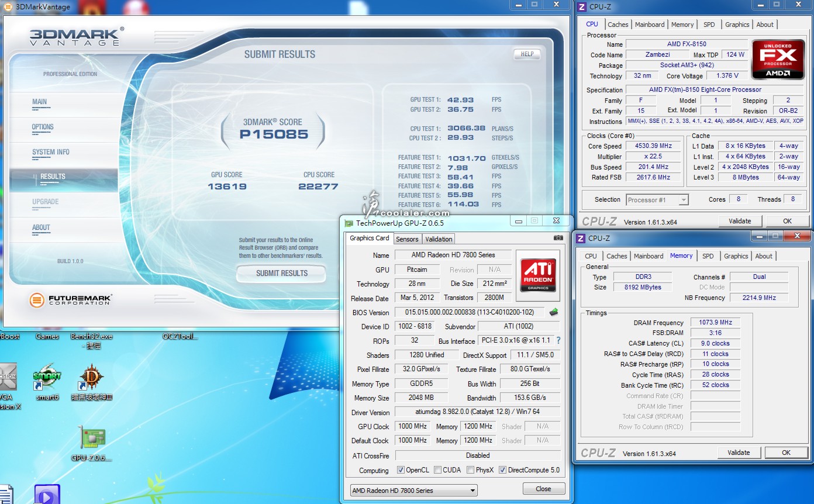
Task: Open the Graphics tab in lower CPU-Z window
Action: coord(736,256)
